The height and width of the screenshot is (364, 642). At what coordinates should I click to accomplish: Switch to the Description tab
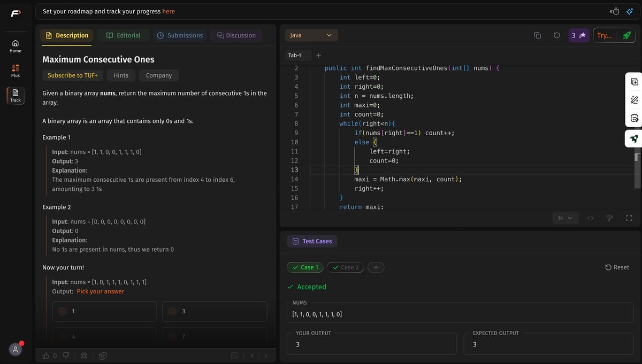click(x=67, y=35)
